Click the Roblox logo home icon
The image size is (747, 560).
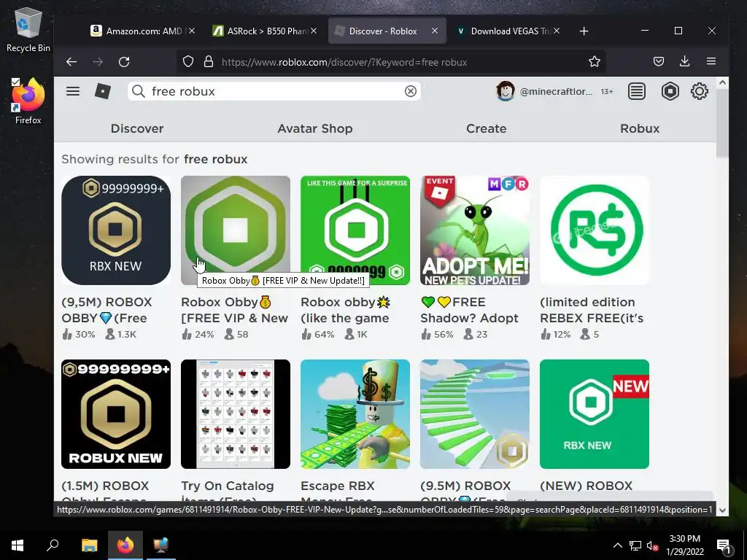pos(102,91)
